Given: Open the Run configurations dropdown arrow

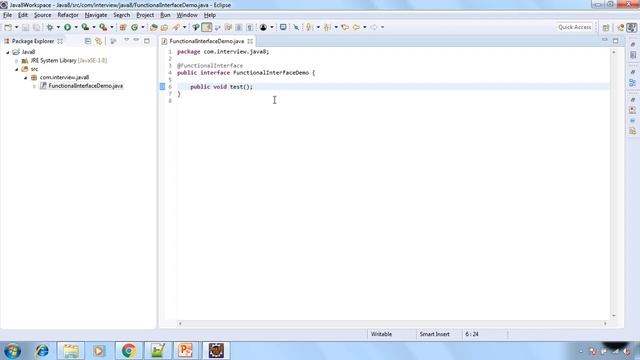Looking at the screenshot, I should point(76,27).
